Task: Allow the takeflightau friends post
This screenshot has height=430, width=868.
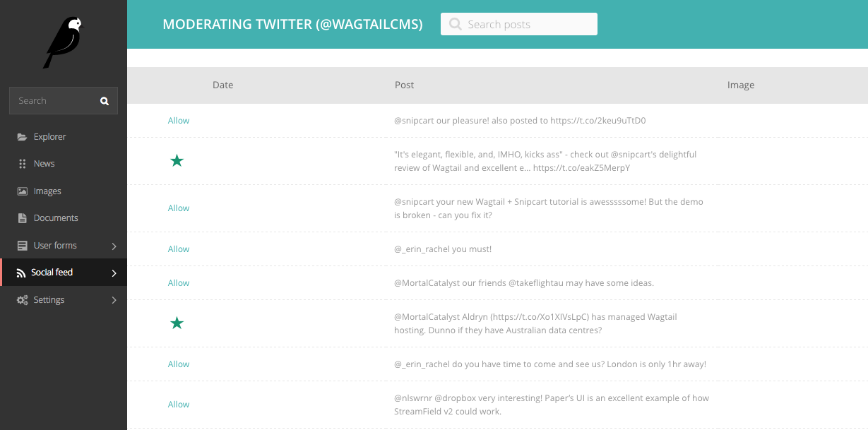Action: click(179, 283)
